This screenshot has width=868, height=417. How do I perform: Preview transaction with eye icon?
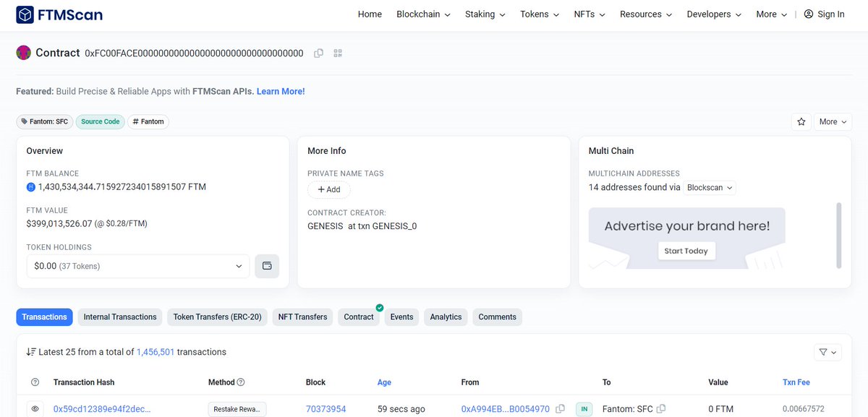[35, 409]
